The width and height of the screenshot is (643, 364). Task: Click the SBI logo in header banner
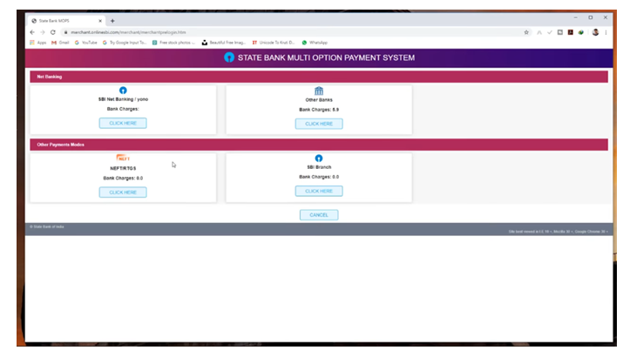pos(229,57)
